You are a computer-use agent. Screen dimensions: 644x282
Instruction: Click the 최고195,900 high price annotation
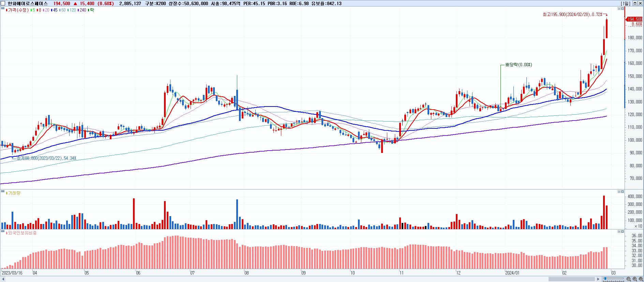pyautogui.click(x=572, y=14)
